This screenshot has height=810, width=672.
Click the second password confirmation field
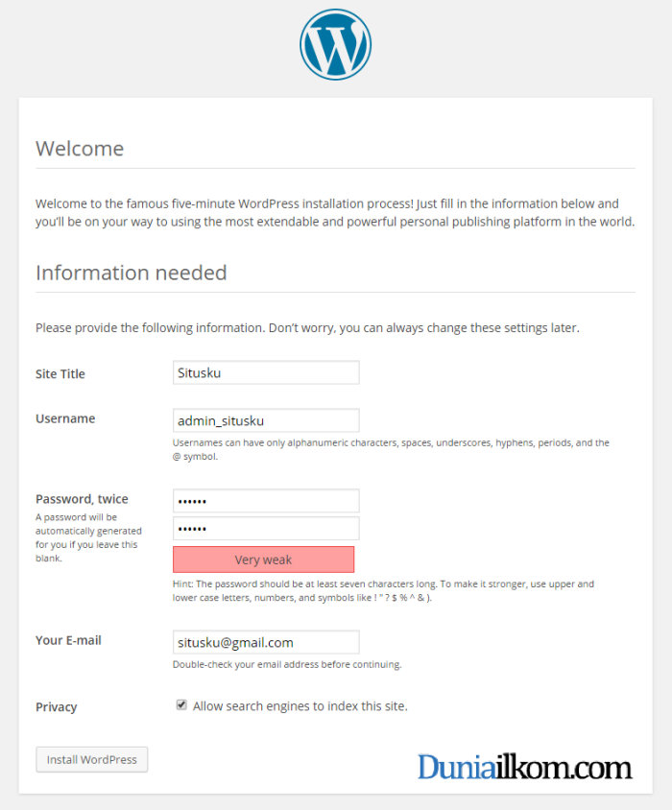(x=266, y=529)
